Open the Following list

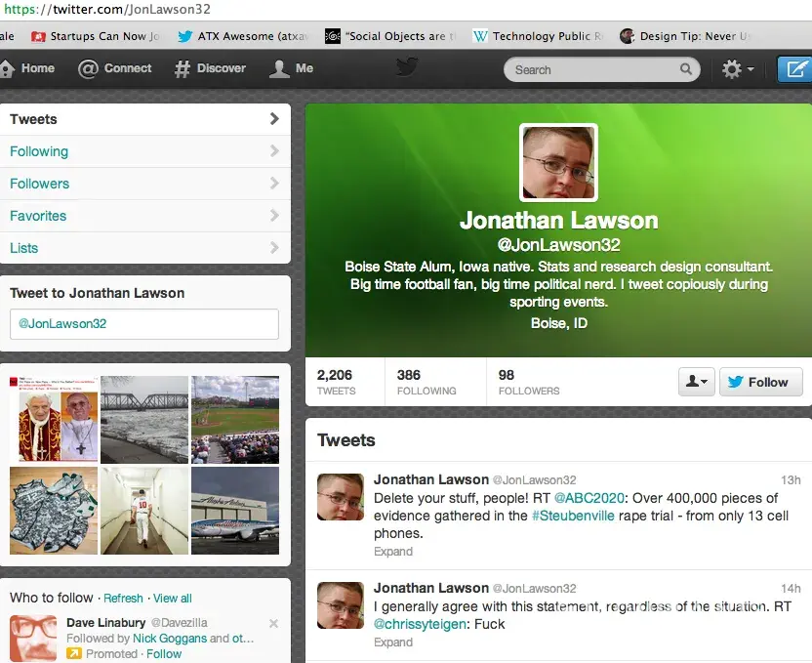[x=145, y=151]
